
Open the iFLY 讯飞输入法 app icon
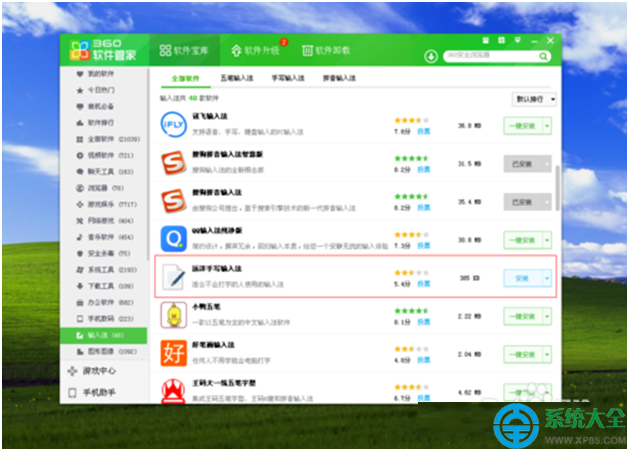point(173,125)
